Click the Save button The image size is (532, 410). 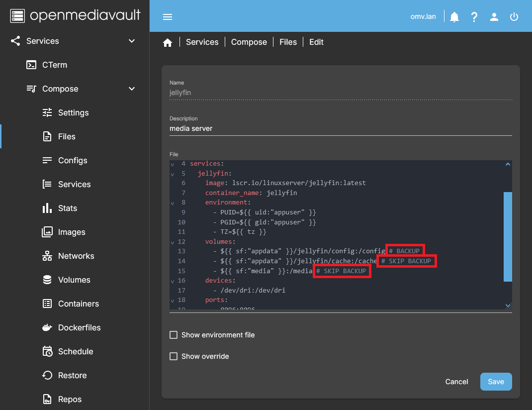point(496,382)
